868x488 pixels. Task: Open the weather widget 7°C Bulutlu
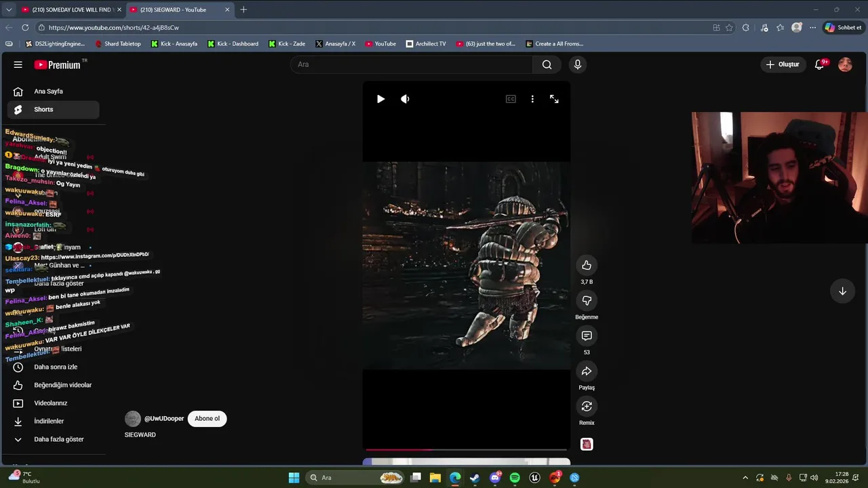24,477
